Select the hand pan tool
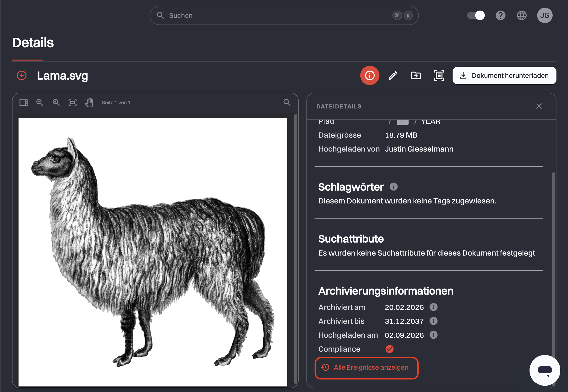The width and height of the screenshot is (568, 392). [x=89, y=102]
